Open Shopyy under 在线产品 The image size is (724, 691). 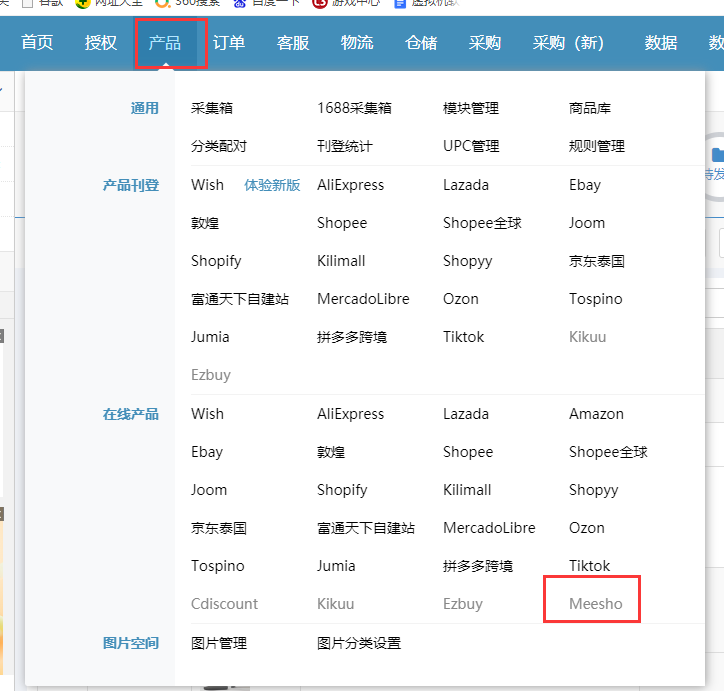pyautogui.click(x=594, y=490)
